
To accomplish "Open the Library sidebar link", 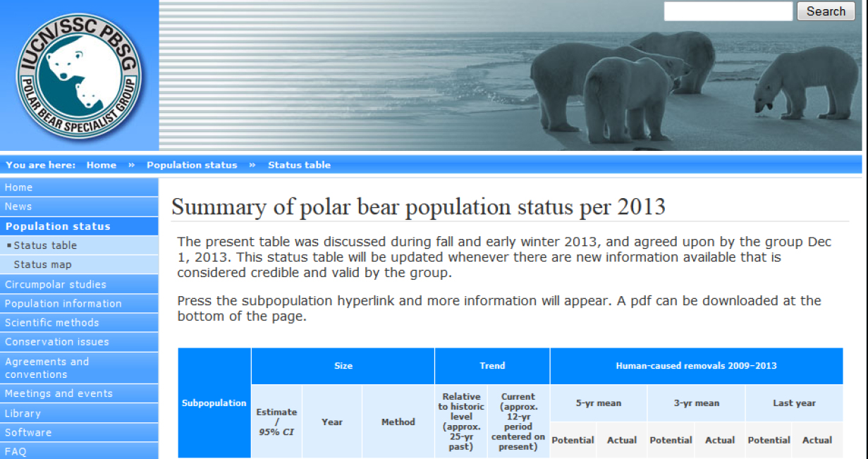I will (x=23, y=413).
